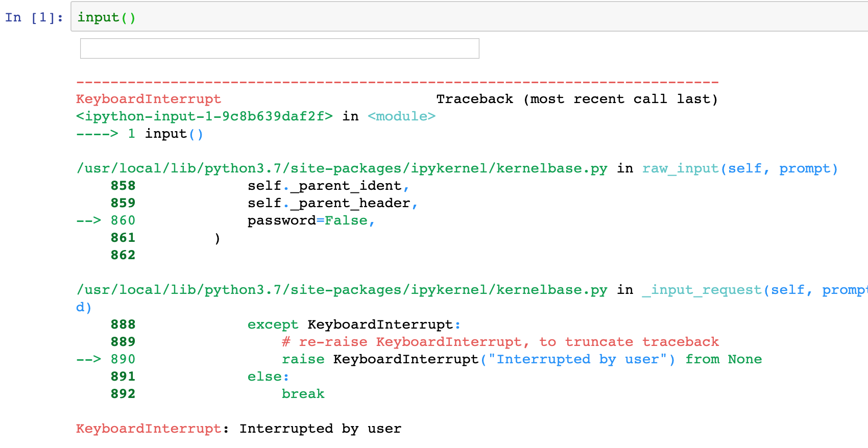This screenshot has width=868, height=448.
Task: Click the _input_request function name
Action: (702, 290)
